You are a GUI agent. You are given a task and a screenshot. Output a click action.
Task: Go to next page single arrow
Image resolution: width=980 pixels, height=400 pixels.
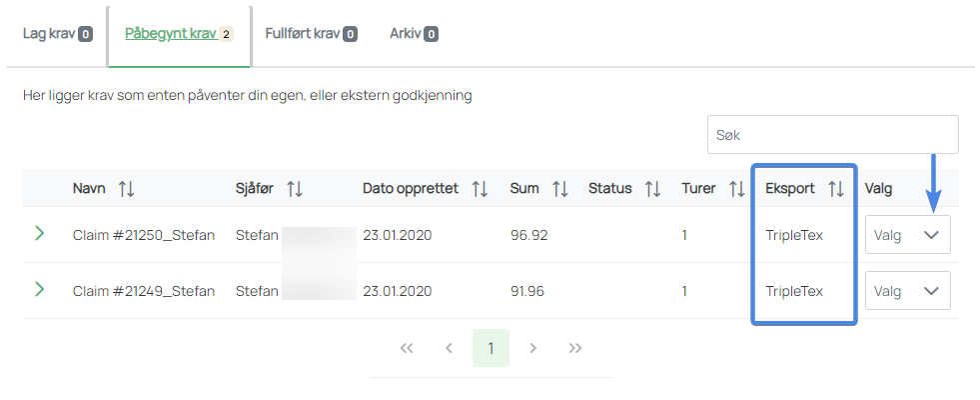pyautogui.click(x=533, y=348)
